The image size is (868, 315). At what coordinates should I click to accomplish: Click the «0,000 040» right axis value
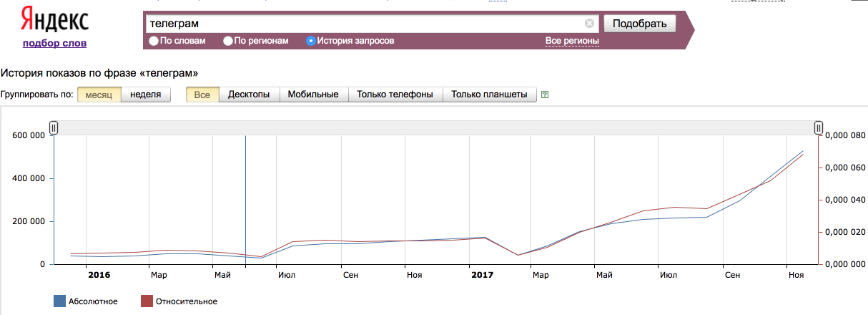coord(845,200)
